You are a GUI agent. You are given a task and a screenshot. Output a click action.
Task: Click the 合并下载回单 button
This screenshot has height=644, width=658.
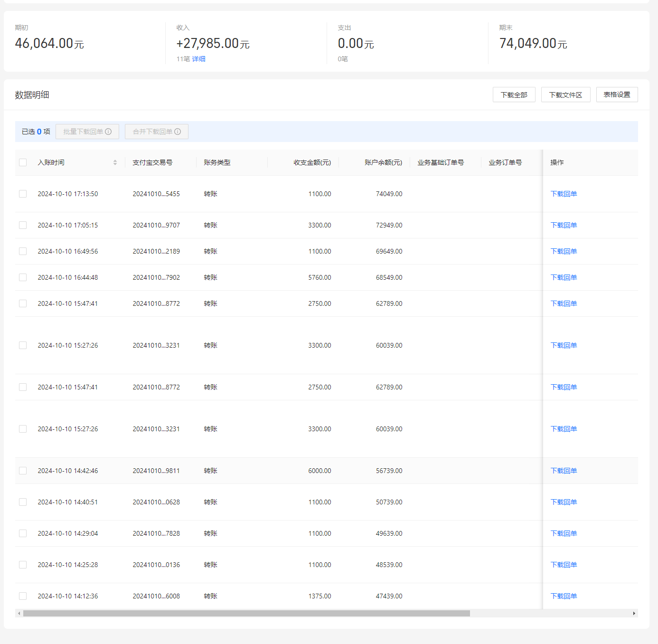[157, 132]
